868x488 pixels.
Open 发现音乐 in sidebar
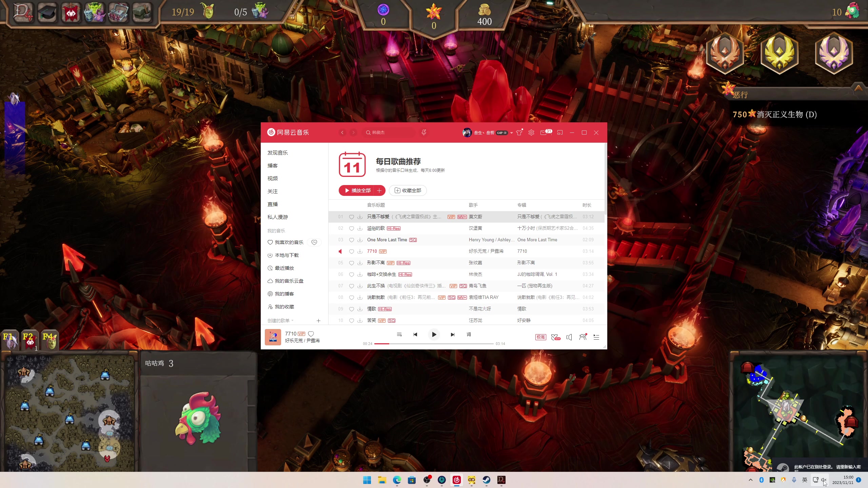click(x=277, y=153)
